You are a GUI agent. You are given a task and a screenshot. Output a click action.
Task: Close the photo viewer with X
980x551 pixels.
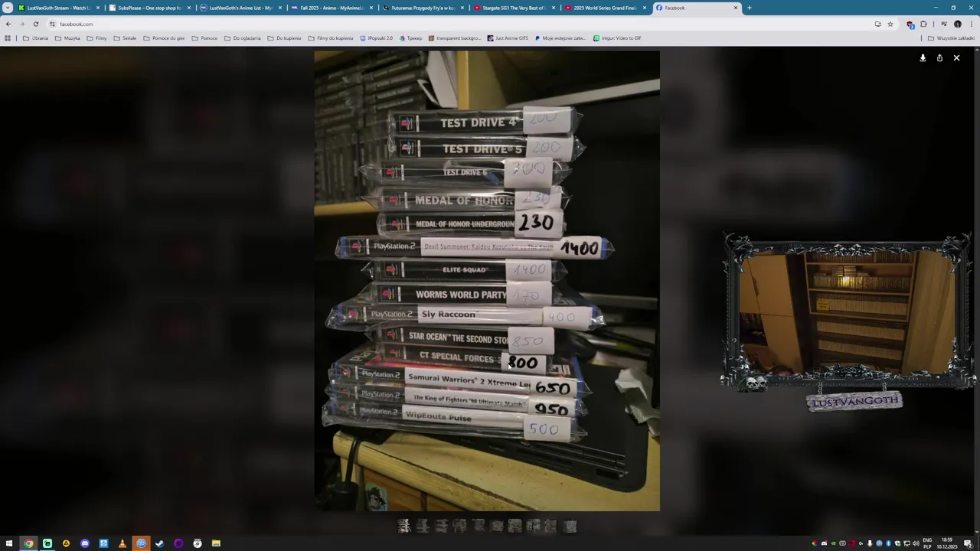pyautogui.click(x=956, y=58)
